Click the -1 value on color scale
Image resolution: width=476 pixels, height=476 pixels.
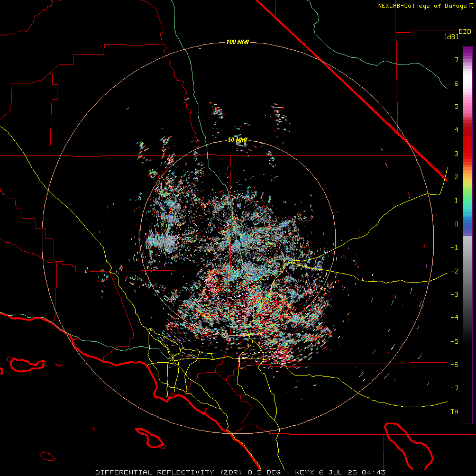(454, 248)
